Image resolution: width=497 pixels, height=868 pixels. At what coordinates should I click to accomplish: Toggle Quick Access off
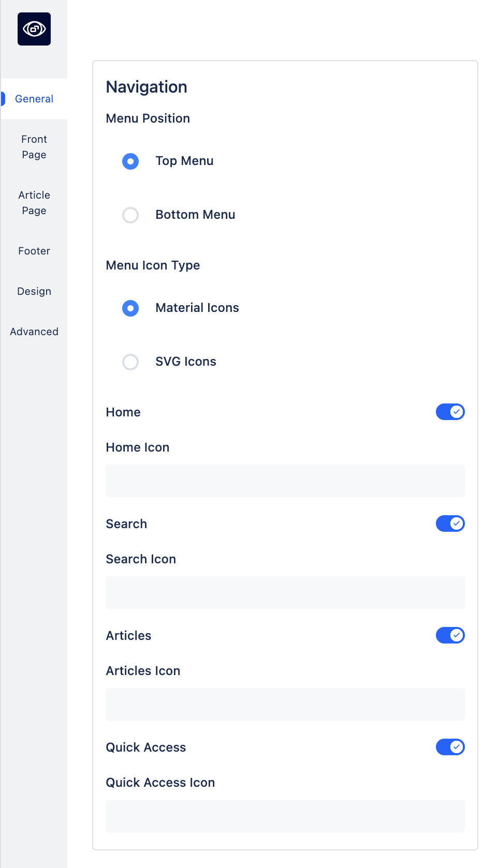pyautogui.click(x=450, y=747)
